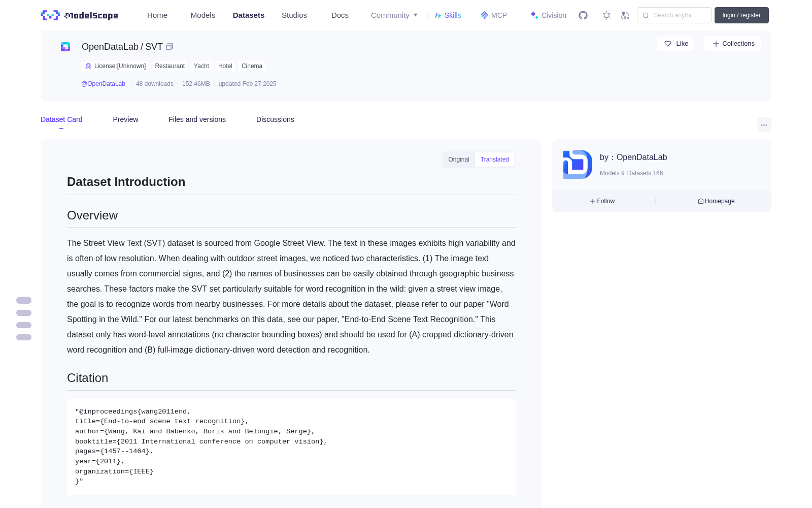The image size is (812, 508).
Task: Switch to Original text view
Action: tap(459, 160)
